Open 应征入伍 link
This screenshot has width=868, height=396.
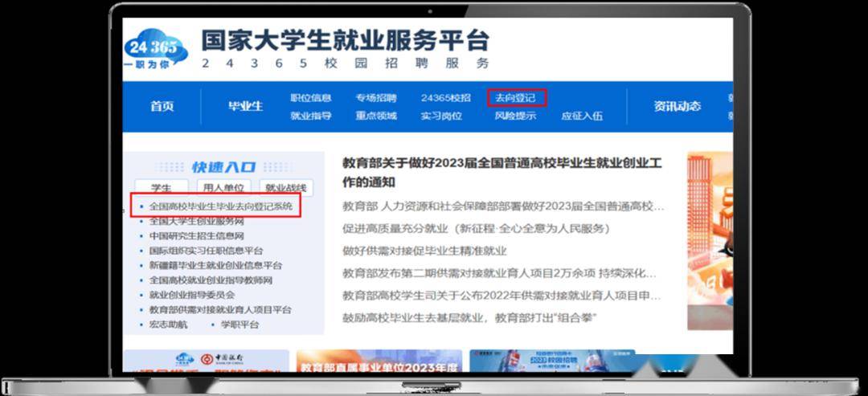click(x=582, y=116)
